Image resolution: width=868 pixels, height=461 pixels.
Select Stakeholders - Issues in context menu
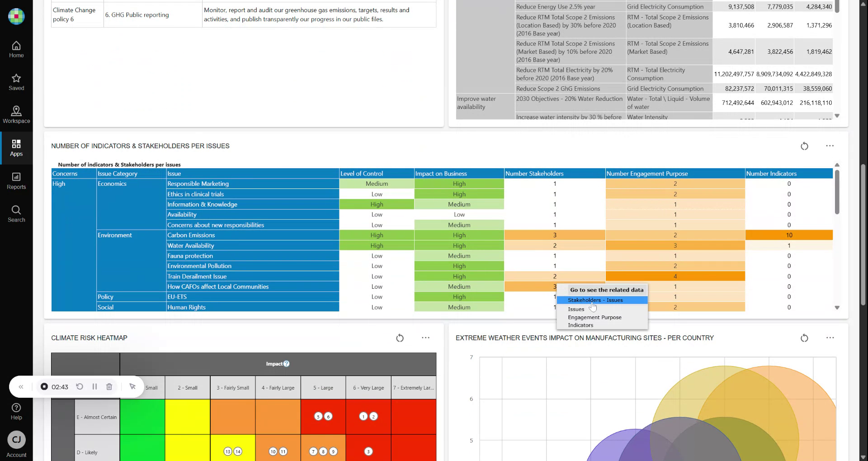point(595,300)
